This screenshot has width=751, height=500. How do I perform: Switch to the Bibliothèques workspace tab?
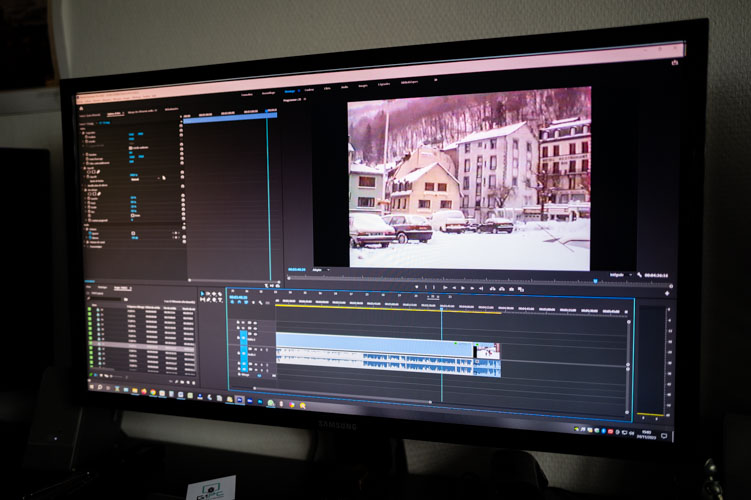tap(410, 82)
